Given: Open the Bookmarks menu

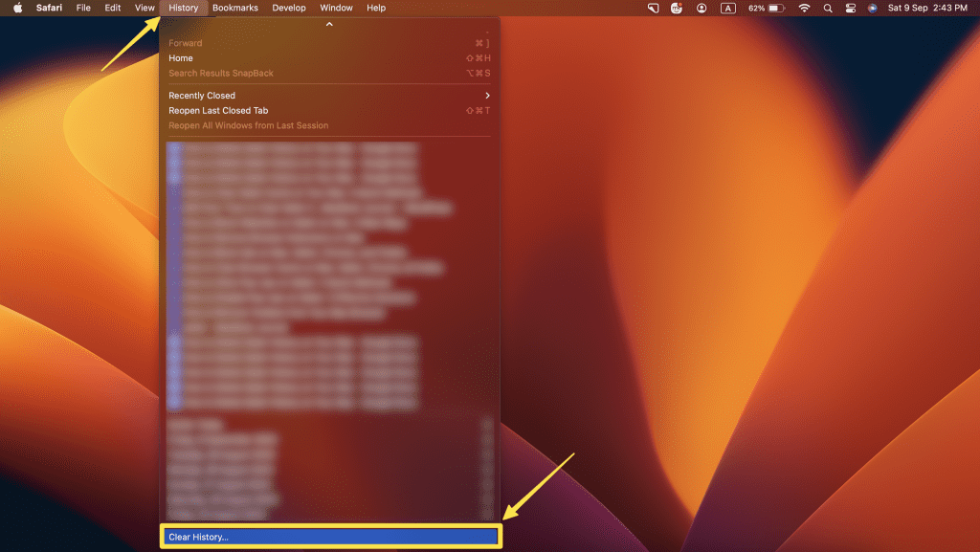Looking at the screenshot, I should [x=235, y=8].
